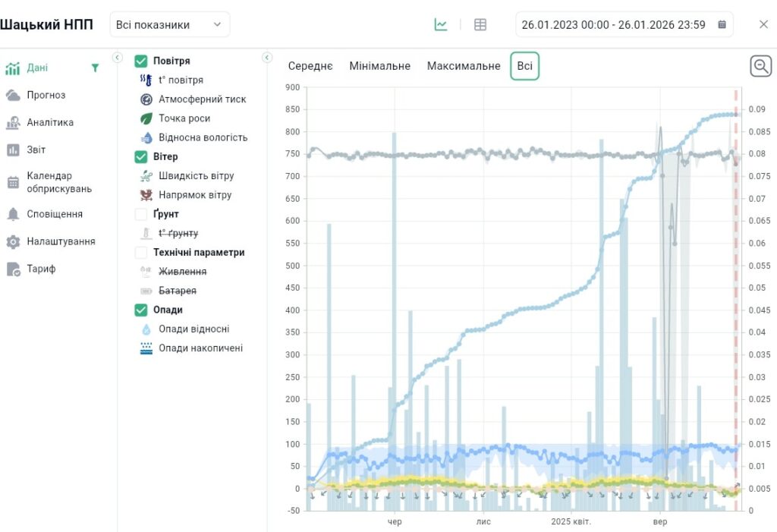This screenshot has height=532, width=777.
Task: Switch to chart view icon
Action: pos(441,24)
